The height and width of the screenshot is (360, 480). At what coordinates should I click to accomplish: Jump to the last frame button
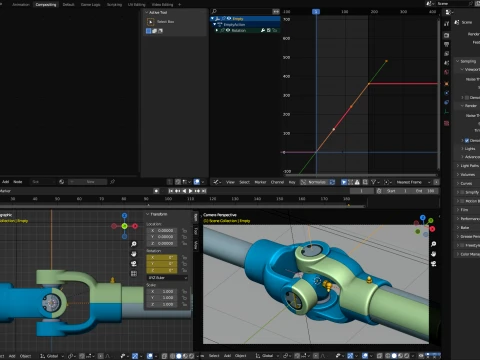(x=204, y=191)
